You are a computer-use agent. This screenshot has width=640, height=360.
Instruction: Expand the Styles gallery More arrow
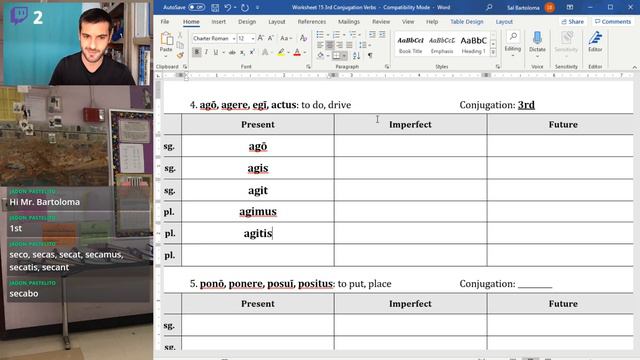point(493,53)
